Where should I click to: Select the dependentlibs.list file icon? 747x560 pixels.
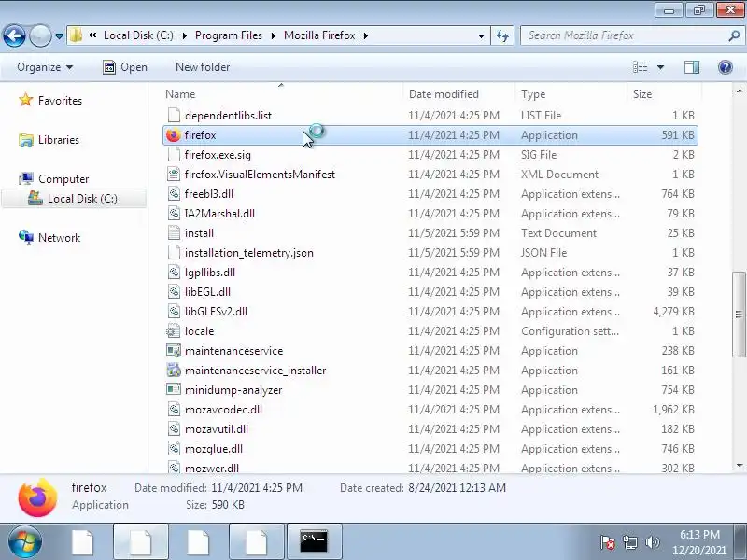click(x=174, y=115)
